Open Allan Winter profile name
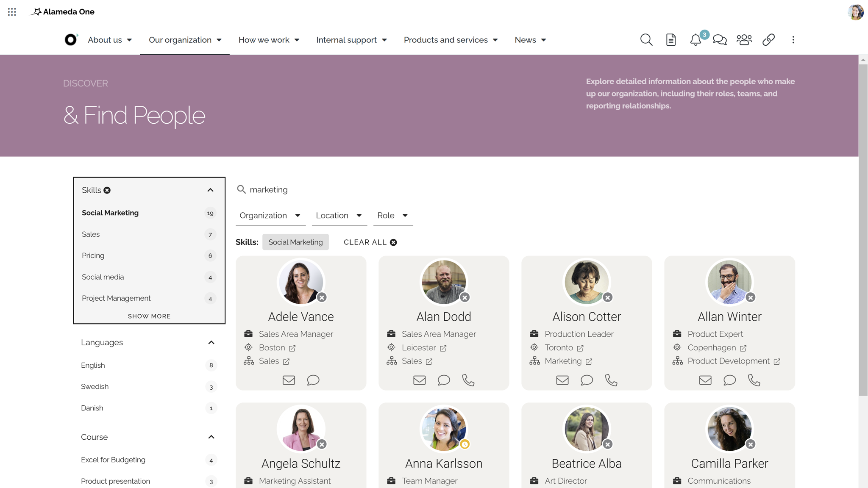The image size is (868, 488). [729, 316]
